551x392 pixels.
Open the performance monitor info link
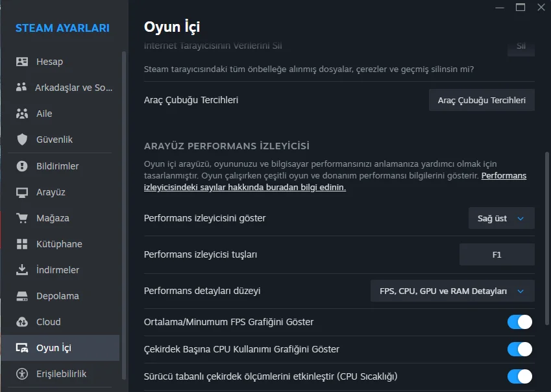pyautogui.click(x=245, y=187)
